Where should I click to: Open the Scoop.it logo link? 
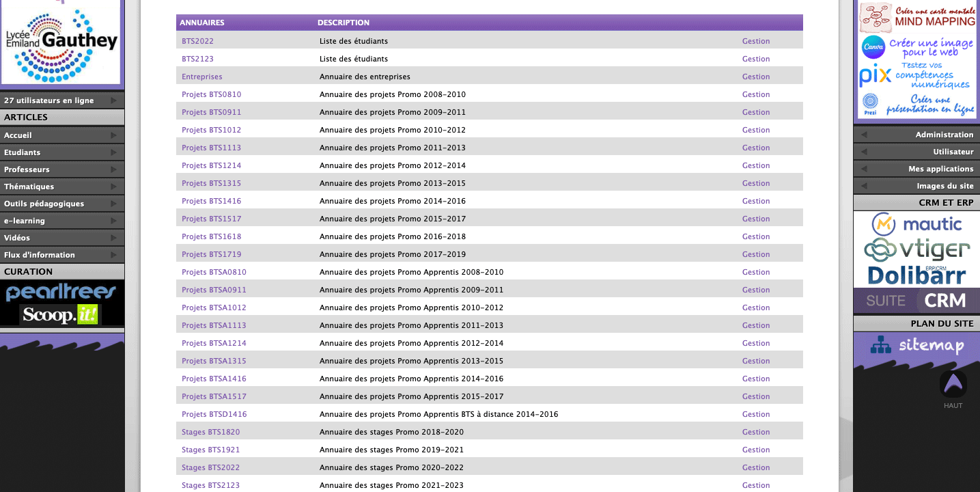point(61,314)
